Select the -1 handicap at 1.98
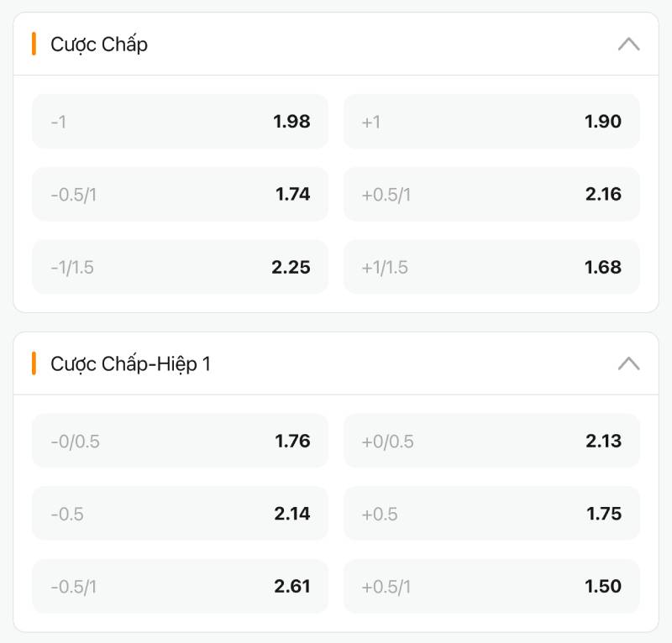Viewport: 672px width, 643px height. click(x=180, y=122)
